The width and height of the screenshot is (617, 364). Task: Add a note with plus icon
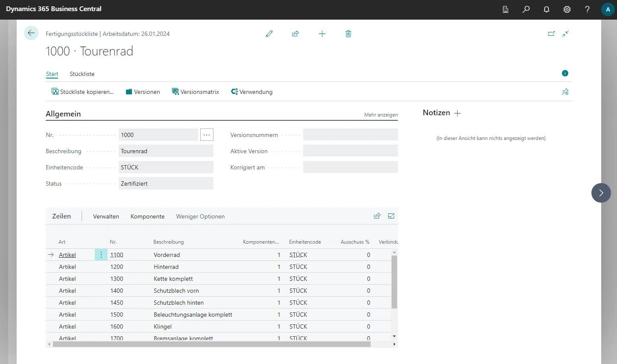(x=457, y=113)
